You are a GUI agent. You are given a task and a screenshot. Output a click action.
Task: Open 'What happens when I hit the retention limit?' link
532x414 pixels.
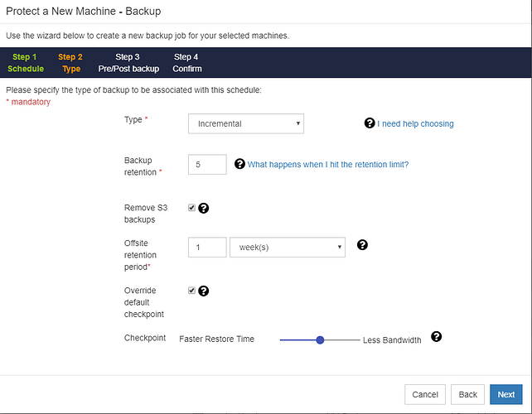328,165
